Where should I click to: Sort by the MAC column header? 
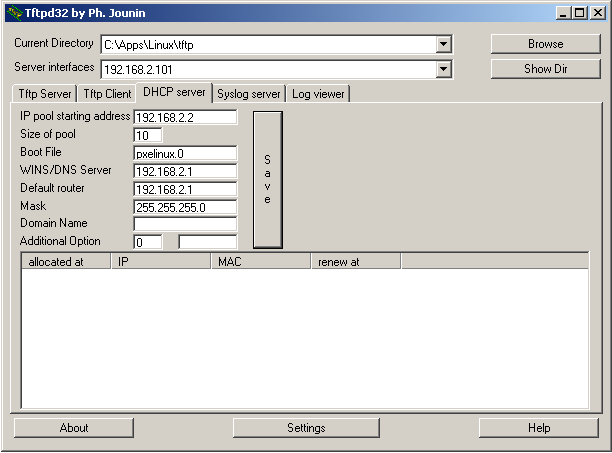point(261,261)
